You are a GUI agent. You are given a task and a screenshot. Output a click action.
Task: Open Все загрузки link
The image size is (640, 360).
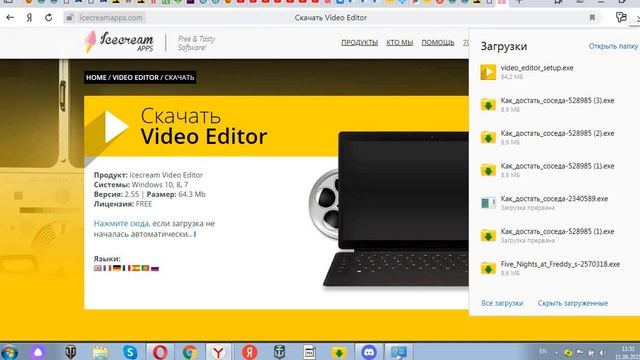click(x=502, y=303)
